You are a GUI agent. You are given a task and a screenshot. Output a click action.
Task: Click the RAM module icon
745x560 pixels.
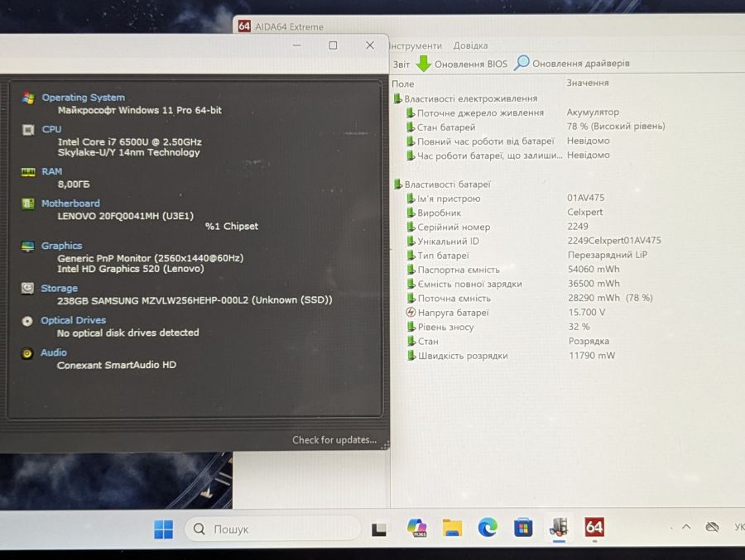tap(28, 172)
